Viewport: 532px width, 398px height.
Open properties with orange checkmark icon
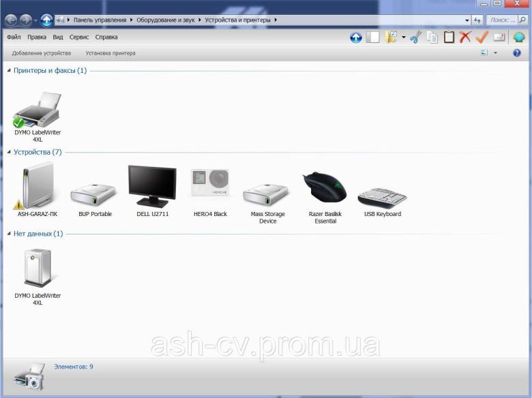click(482, 37)
